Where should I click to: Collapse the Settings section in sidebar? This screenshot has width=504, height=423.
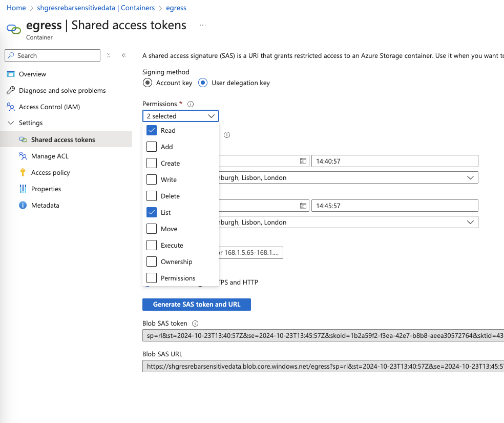11,123
